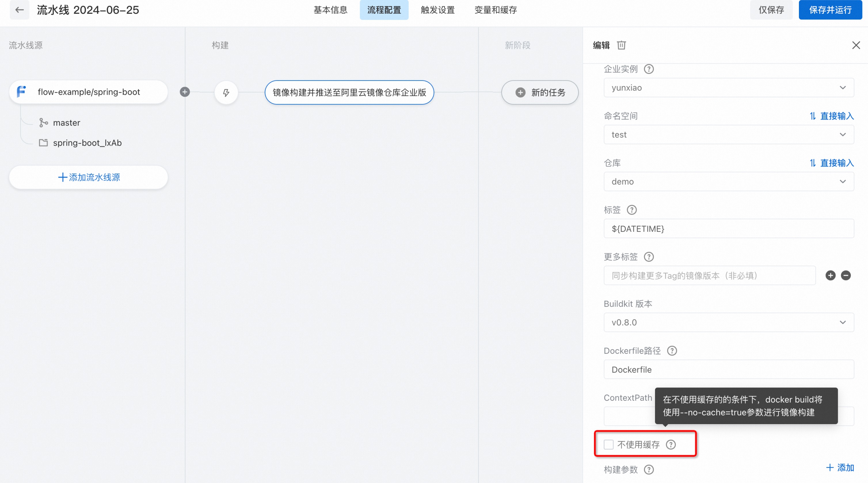The width and height of the screenshot is (868, 483).
Task: Open help for 更多标签
Action: [649, 257]
